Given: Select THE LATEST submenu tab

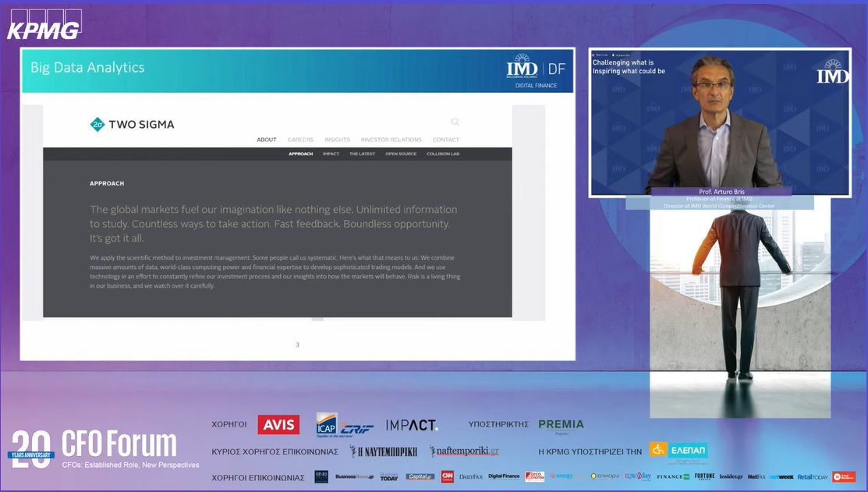Looking at the screenshot, I should [x=362, y=154].
